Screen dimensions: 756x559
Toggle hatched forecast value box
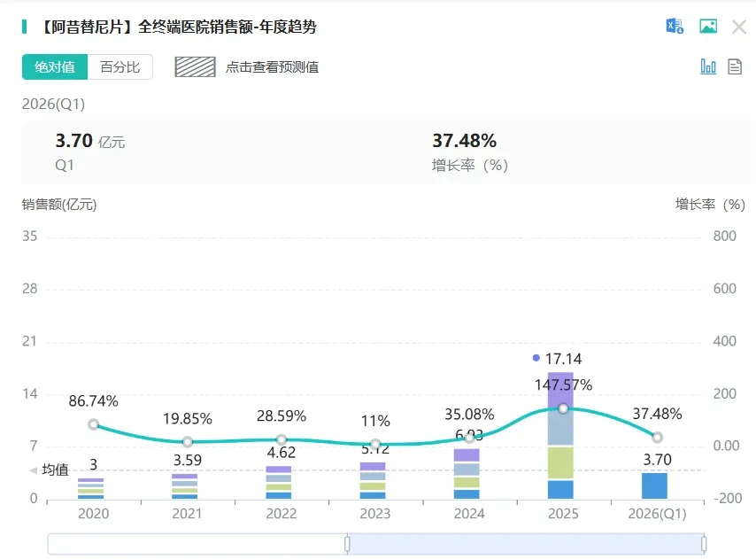(x=195, y=67)
